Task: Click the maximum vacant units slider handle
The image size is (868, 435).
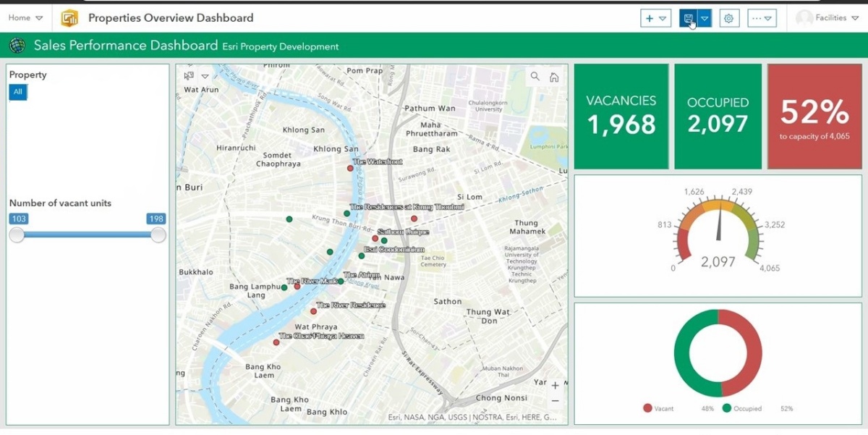Action: [158, 235]
